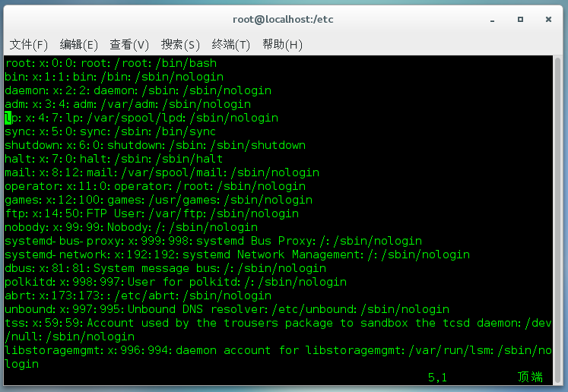Click the 5,1 cursor position indicator
Image resolution: width=568 pixels, height=392 pixels.
click(x=437, y=378)
